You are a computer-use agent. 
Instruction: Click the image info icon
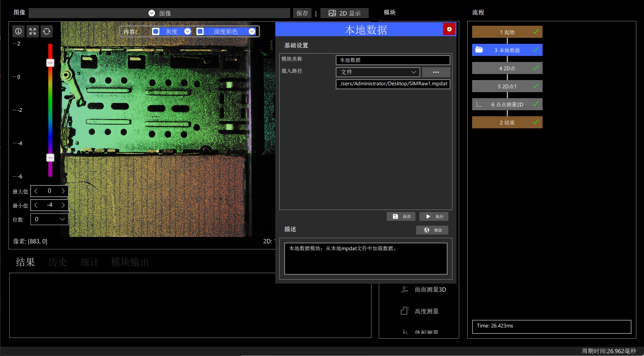click(19, 31)
